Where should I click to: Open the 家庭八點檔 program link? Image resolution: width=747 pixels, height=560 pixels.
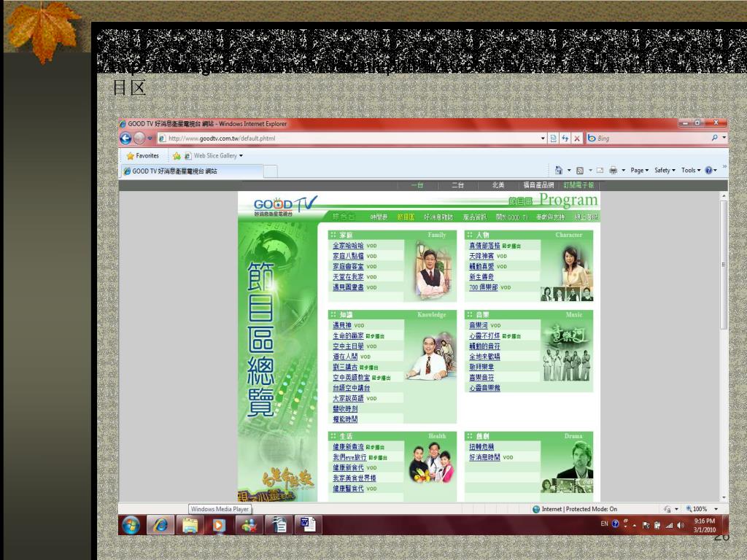tap(348, 256)
